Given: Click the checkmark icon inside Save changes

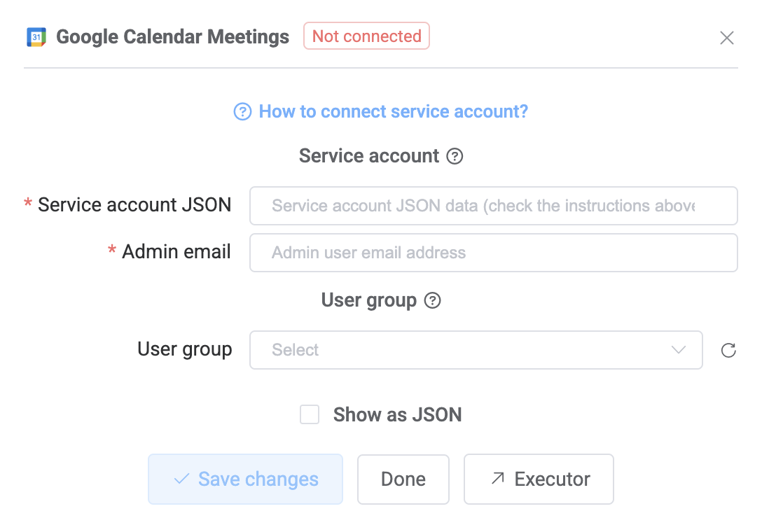Looking at the screenshot, I should click(x=181, y=479).
